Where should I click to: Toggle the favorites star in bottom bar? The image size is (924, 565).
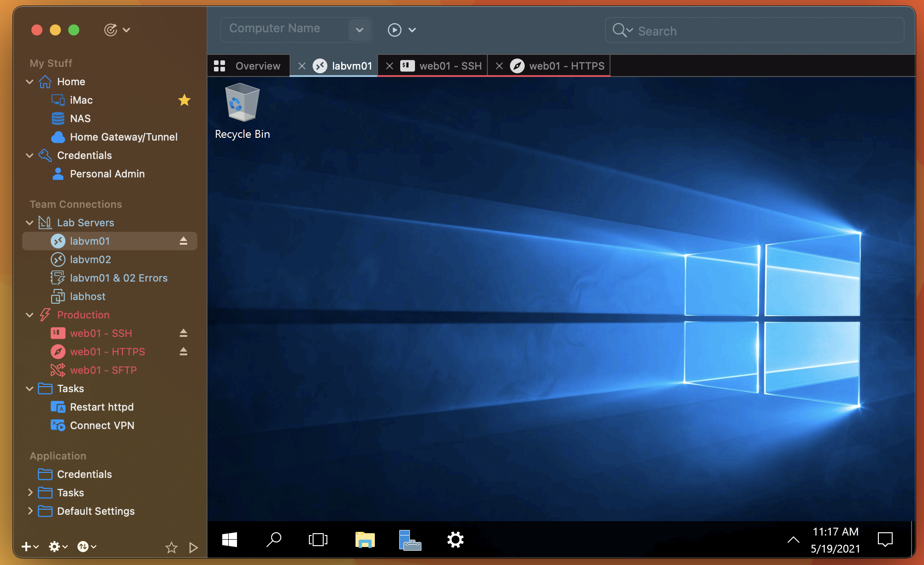click(x=171, y=547)
